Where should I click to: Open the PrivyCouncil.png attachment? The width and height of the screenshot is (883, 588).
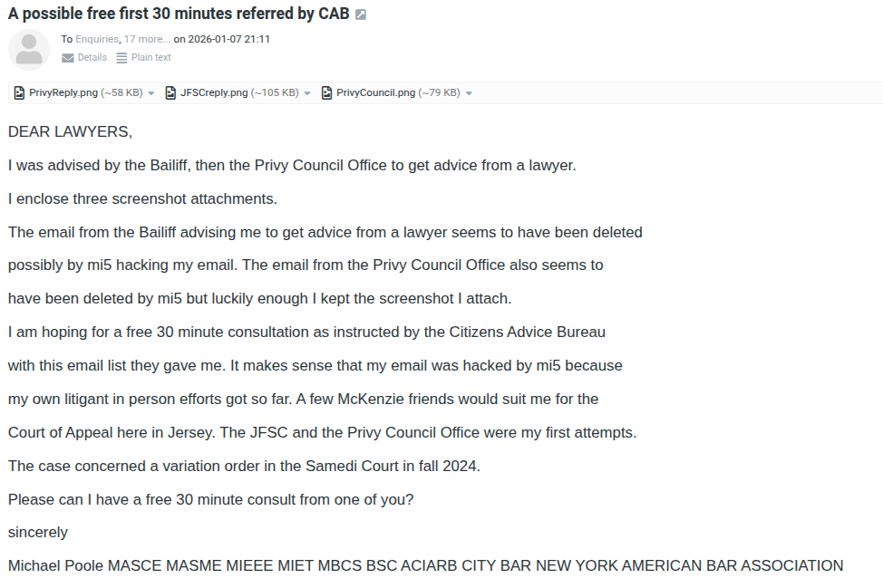[x=375, y=92]
